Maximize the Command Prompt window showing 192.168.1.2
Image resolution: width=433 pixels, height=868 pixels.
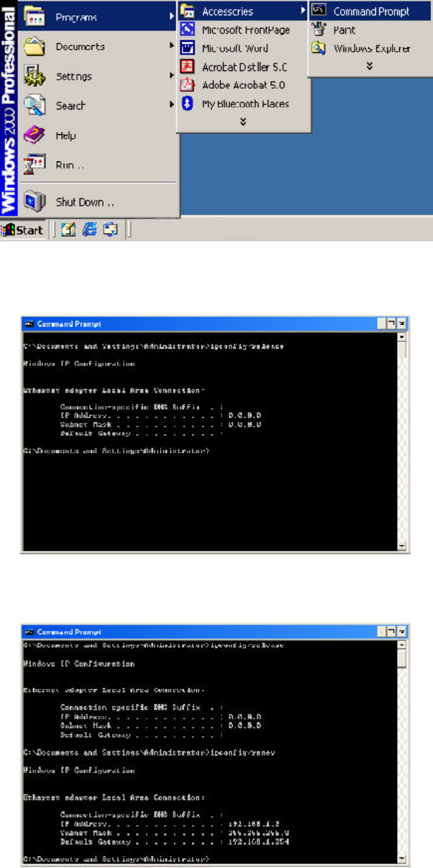[x=392, y=632]
